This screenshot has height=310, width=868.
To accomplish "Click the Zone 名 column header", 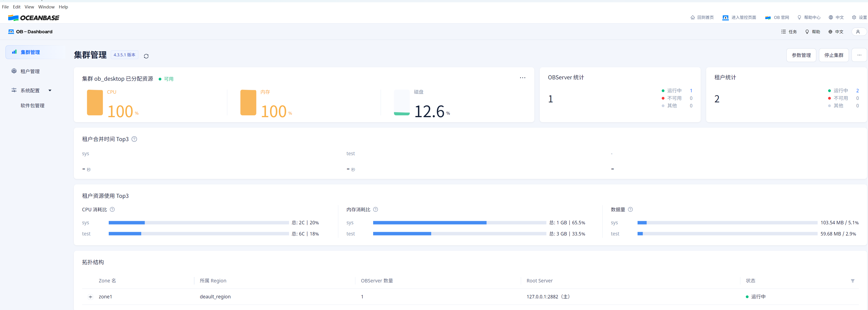I will click(x=107, y=281).
